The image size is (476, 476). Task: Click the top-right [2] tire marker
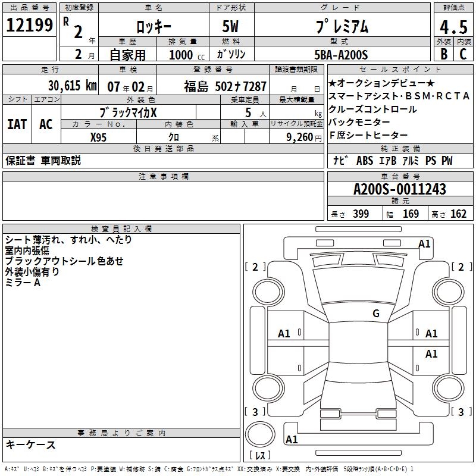pyautogui.click(x=461, y=267)
